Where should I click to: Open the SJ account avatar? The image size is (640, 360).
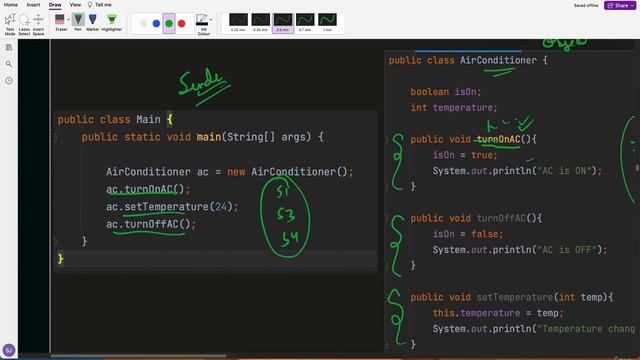pos(9,350)
